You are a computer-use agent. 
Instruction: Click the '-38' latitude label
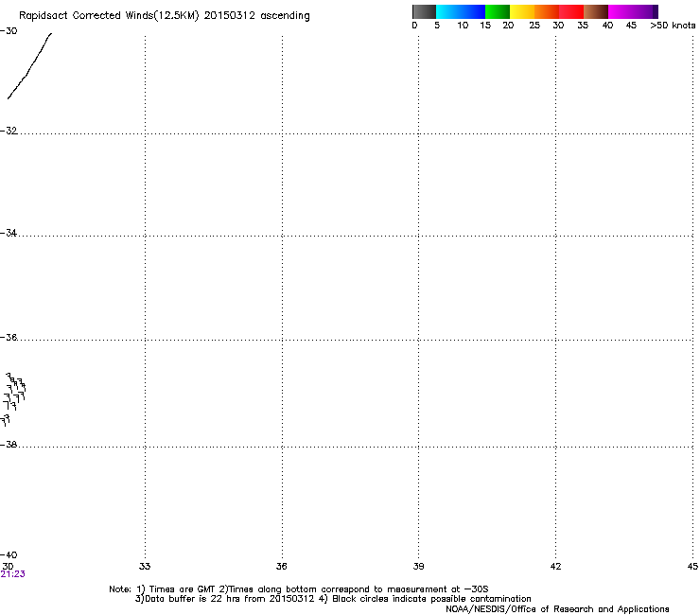[9, 445]
